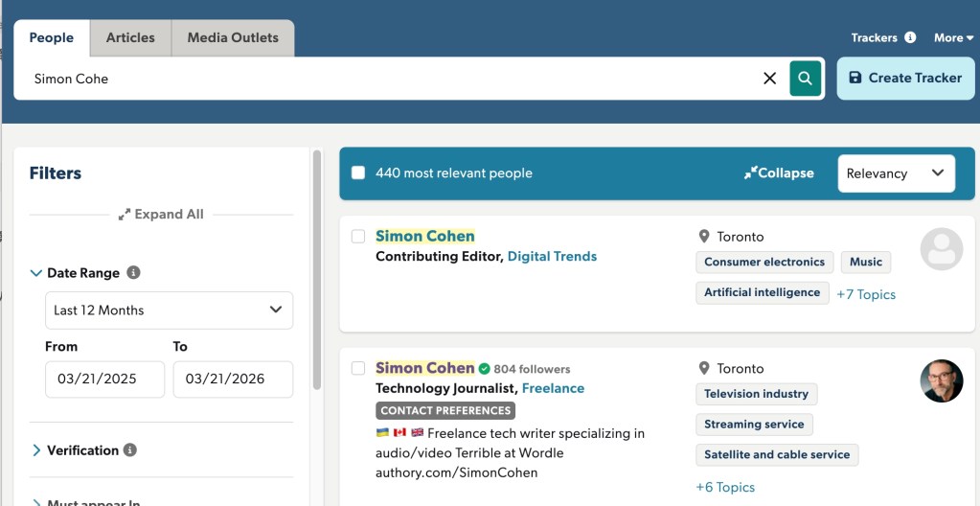980x506 pixels.
Task: Expand the Must appear In filter
Action: [36, 502]
